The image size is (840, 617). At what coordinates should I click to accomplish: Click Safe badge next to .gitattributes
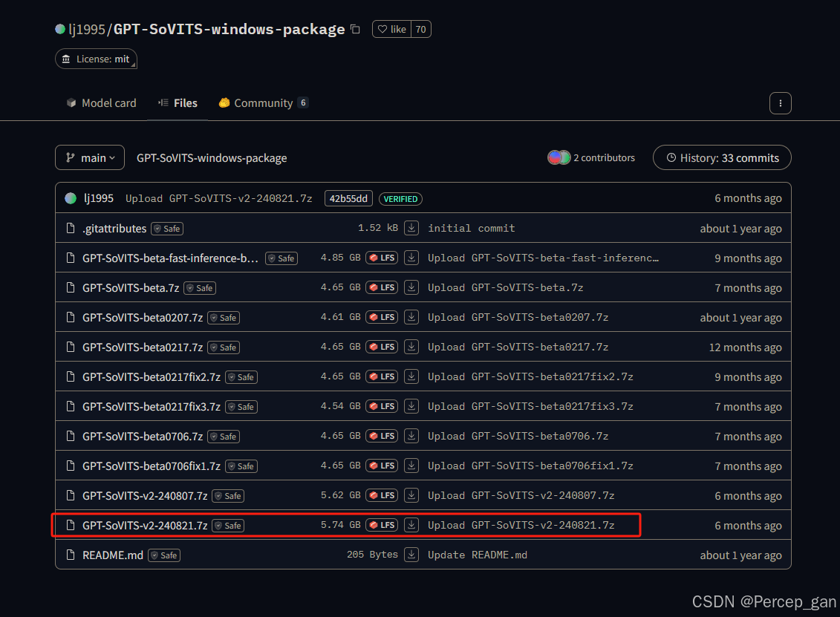(167, 229)
